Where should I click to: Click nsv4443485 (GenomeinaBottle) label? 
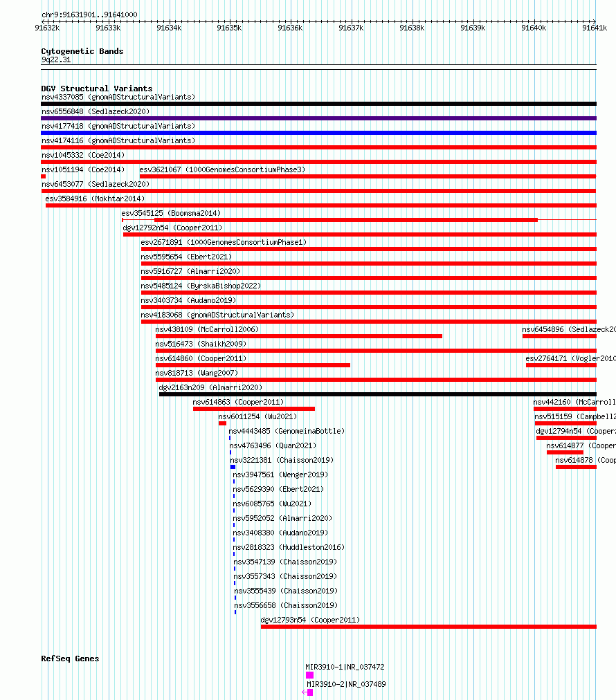click(x=287, y=431)
